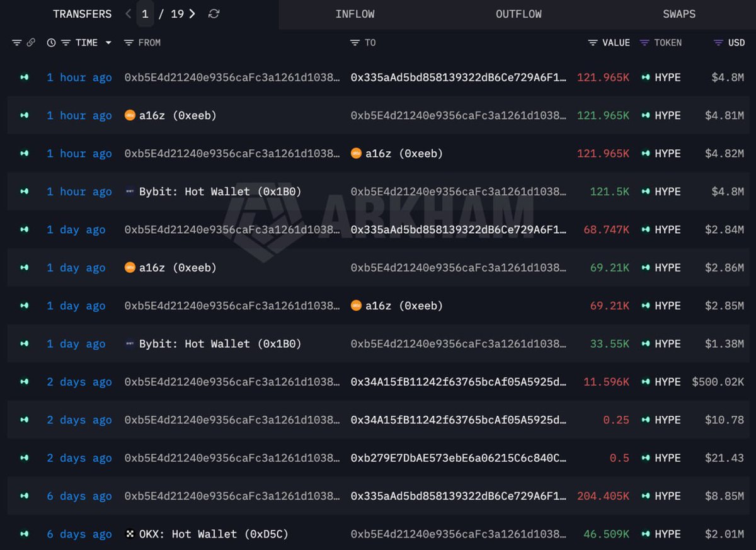Switch to the INFLOW tab
Viewport: 756px width, 550px height.
coord(355,14)
